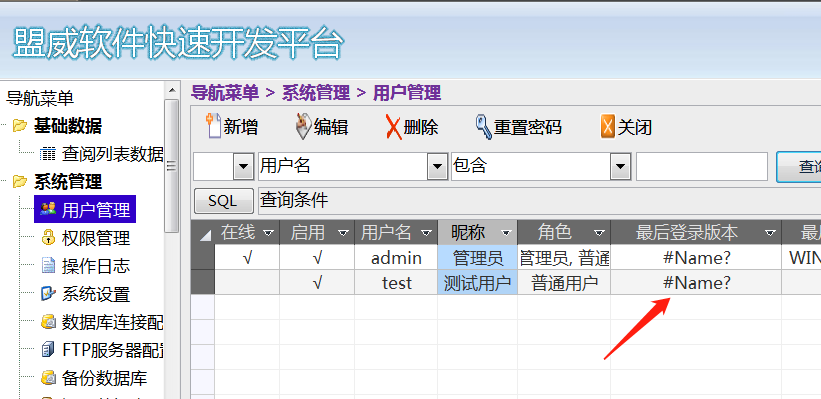Click the test username cell

click(x=396, y=283)
